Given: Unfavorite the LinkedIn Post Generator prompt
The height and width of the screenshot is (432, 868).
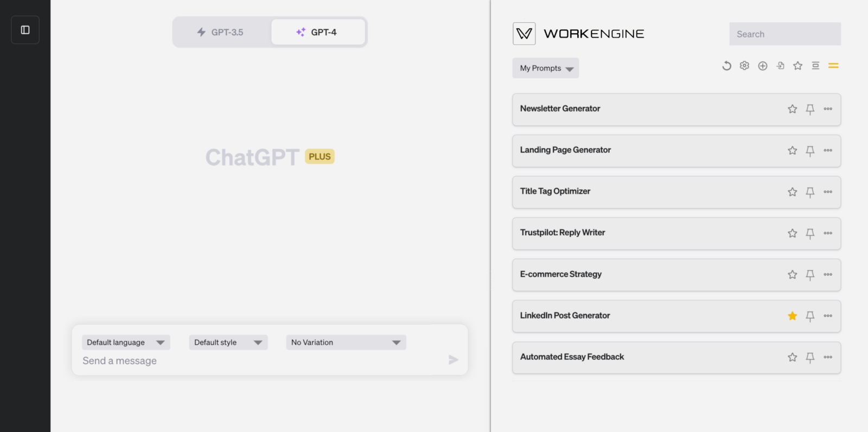Looking at the screenshot, I should click(x=792, y=316).
